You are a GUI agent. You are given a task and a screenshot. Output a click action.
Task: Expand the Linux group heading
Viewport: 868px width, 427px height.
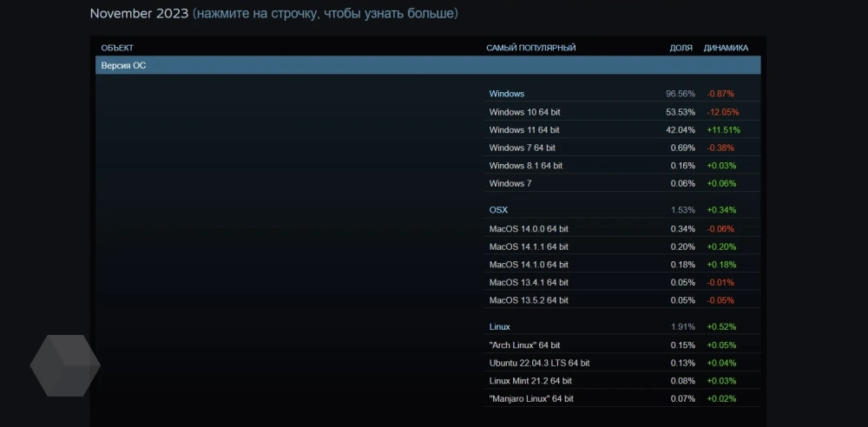coord(500,327)
